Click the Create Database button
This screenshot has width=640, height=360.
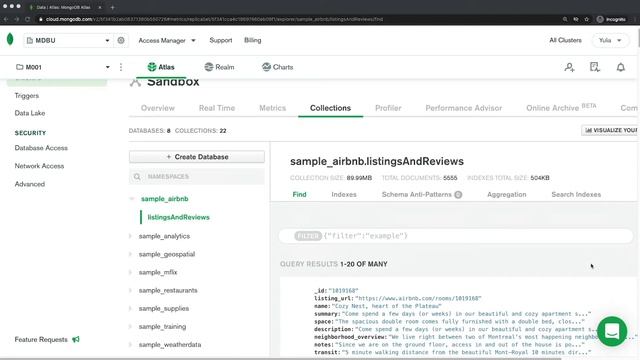coord(197,157)
